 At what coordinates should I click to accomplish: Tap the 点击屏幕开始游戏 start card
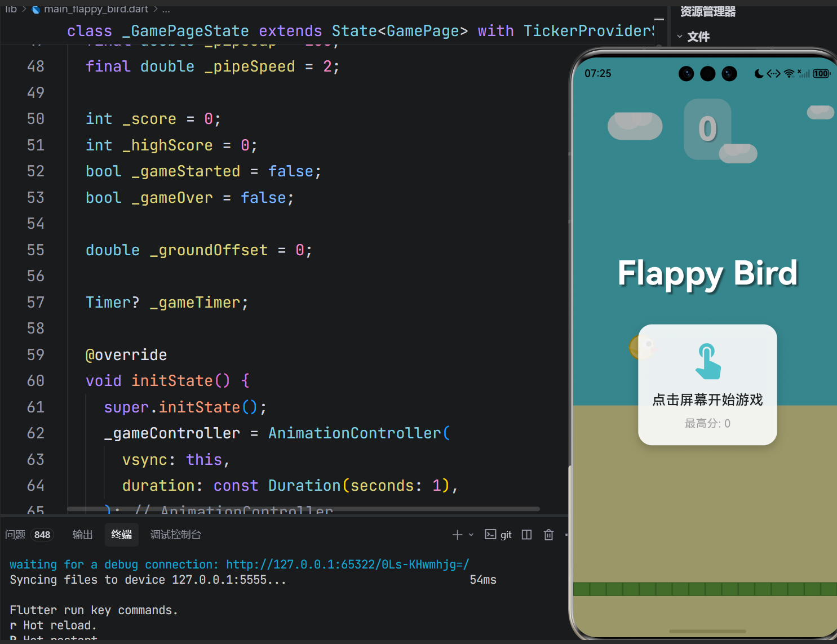tap(707, 385)
